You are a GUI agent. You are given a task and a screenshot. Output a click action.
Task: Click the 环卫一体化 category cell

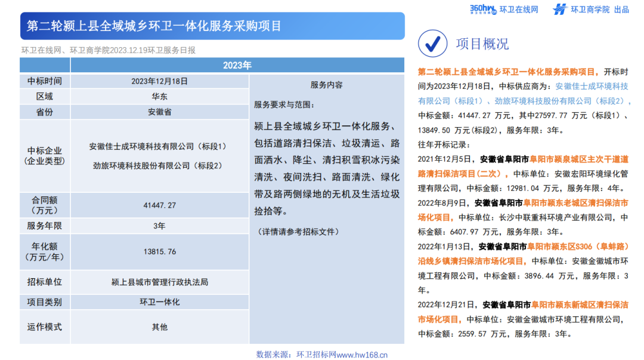159,302
